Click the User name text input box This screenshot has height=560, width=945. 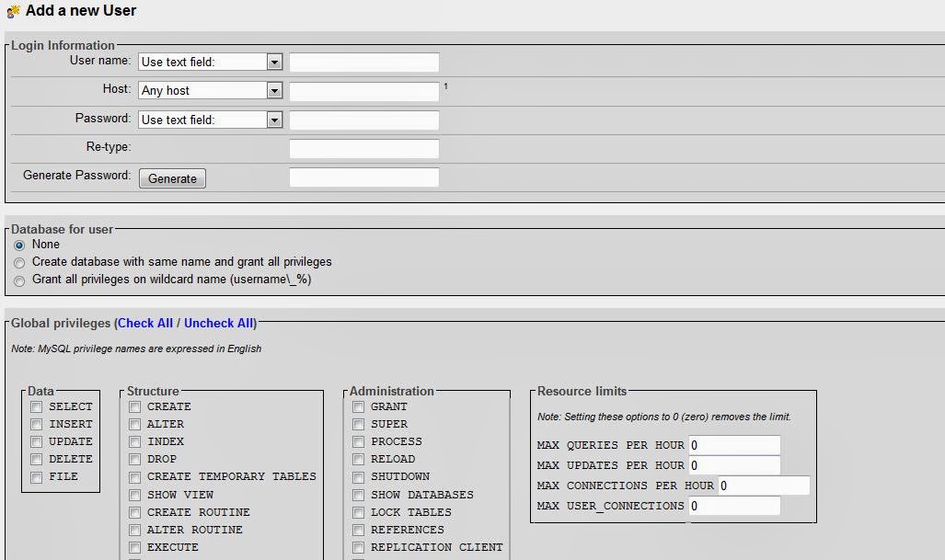(x=363, y=61)
